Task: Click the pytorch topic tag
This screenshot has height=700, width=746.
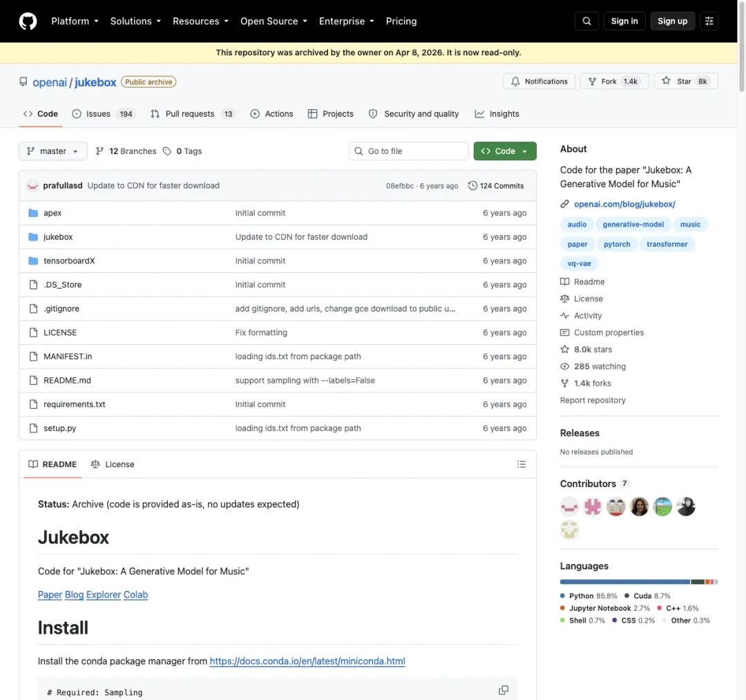Action: (x=617, y=244)
